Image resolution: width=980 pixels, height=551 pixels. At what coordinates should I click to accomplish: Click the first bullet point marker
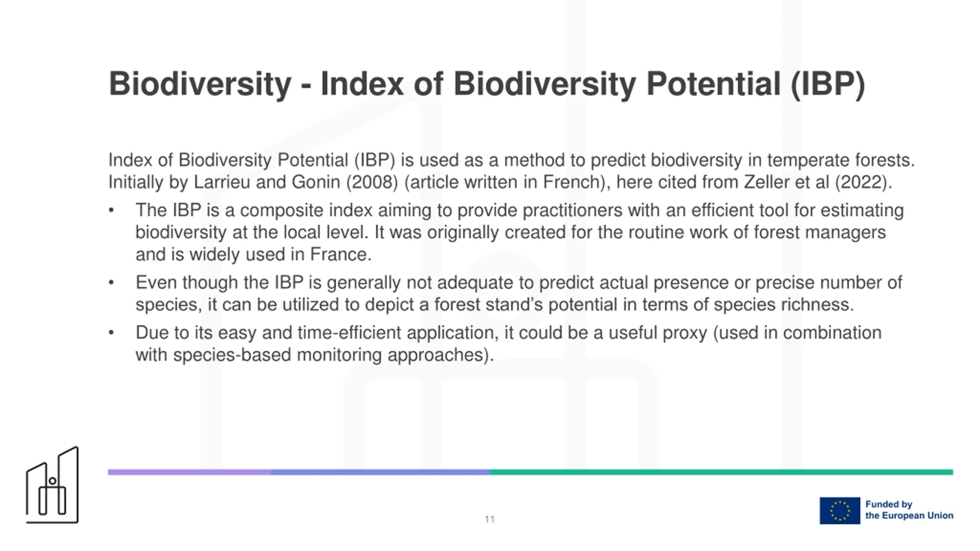pos(111,210)
